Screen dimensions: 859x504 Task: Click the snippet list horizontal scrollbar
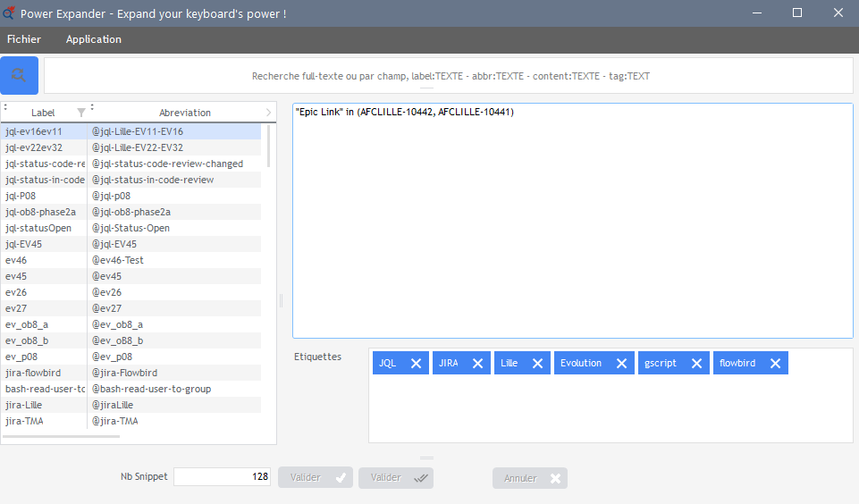click(x=63, y=436)
